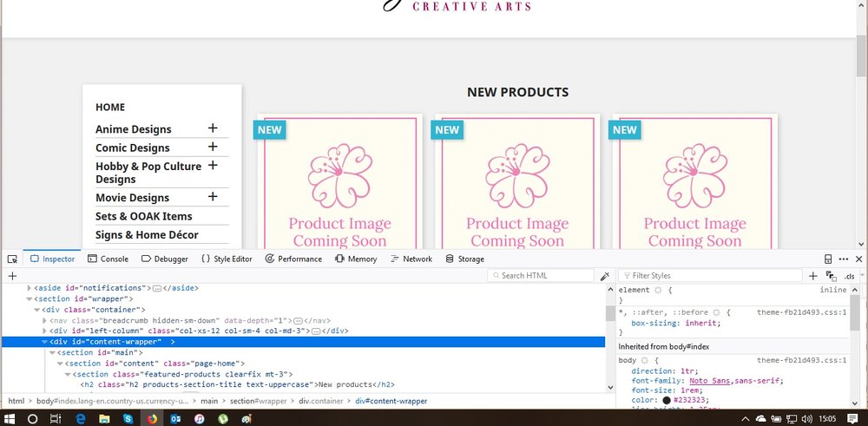868x426 pixels.
Task: Select the eyedropper color picker tool
Action: (605, 276)
